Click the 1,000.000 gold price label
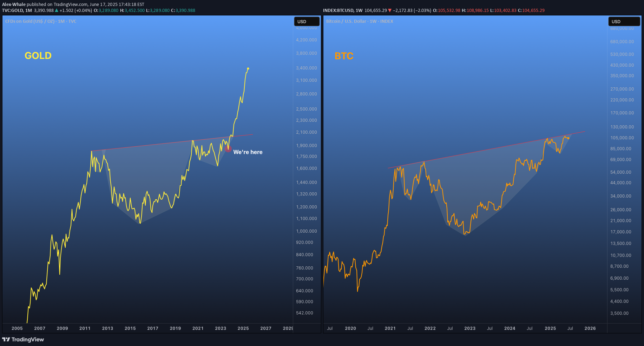Image resolution: width=644 pixels, height=346 pixels. [307, 231]
